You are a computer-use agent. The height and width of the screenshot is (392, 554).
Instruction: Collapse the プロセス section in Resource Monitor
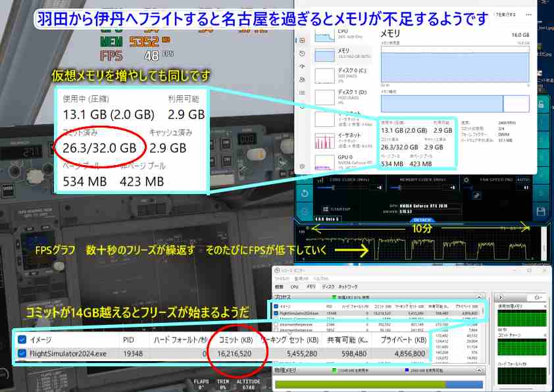click(x=479, y=297)
